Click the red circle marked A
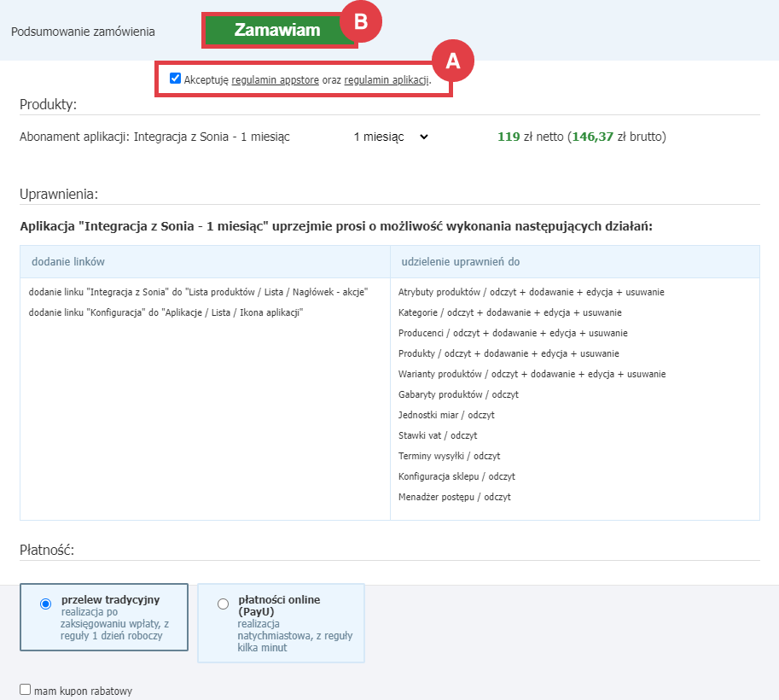 [x=453, y=61]
